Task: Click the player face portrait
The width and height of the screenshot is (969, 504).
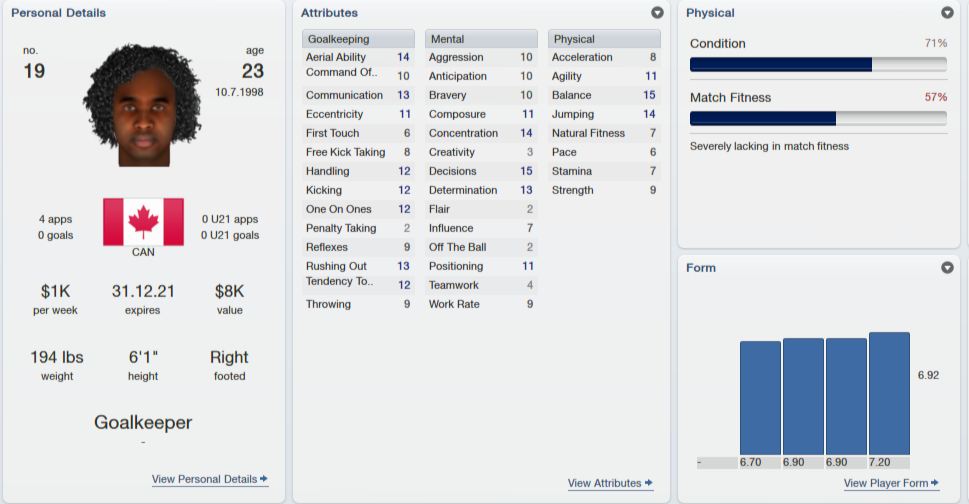Action: coord(143,105)
